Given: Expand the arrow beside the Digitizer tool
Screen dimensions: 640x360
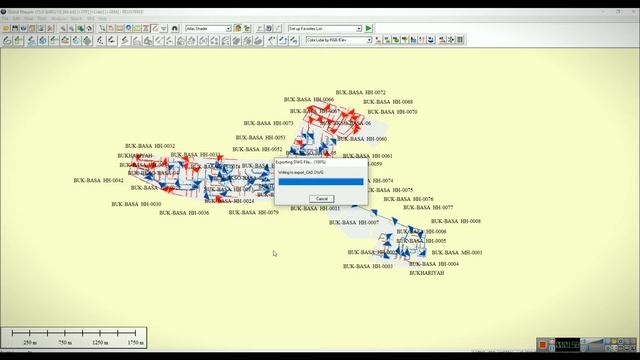Looking at the screenshot, I should pyautogui.click(x=164, y=29).
